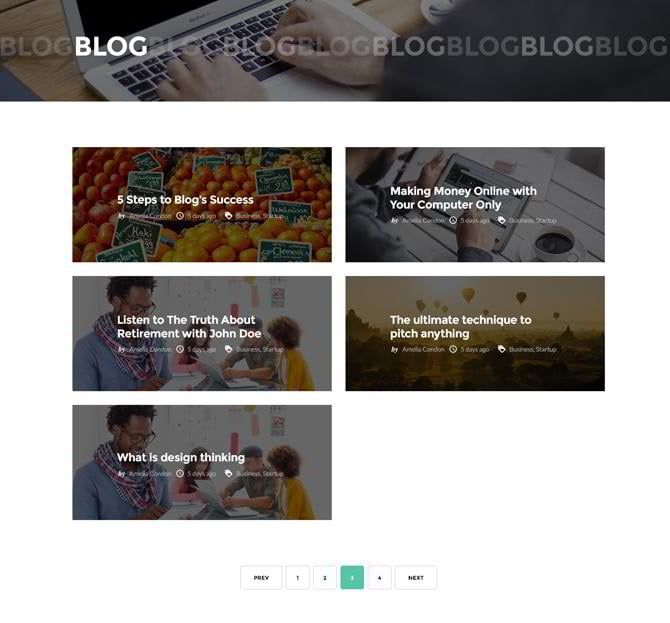Screen dimensions: 670x623
Task: Click clock icon on Making Money Online post
Action: pos(453,220)
